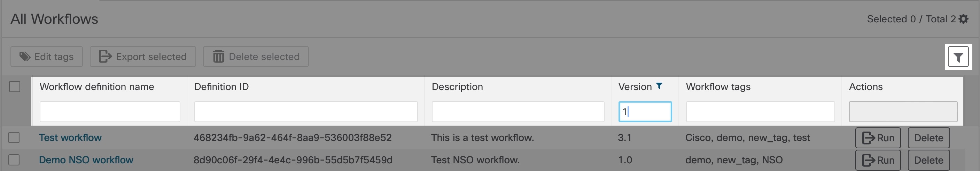Open the Test workflow link
The width and height of the screenshot is (980, 171).
coord(70,137)
